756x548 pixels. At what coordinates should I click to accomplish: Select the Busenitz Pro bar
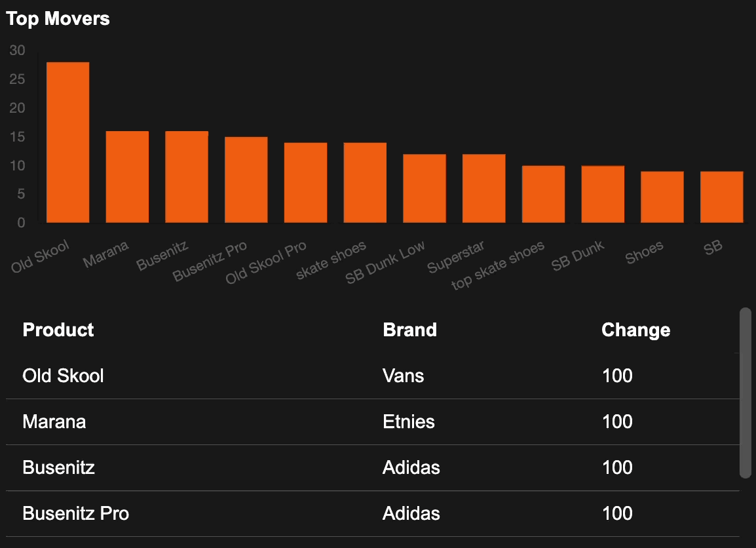point(246,180)
